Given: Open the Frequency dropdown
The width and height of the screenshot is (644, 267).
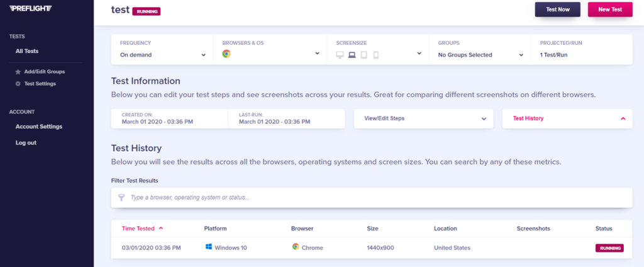Looking at the screenshot, I should point(162,55).
